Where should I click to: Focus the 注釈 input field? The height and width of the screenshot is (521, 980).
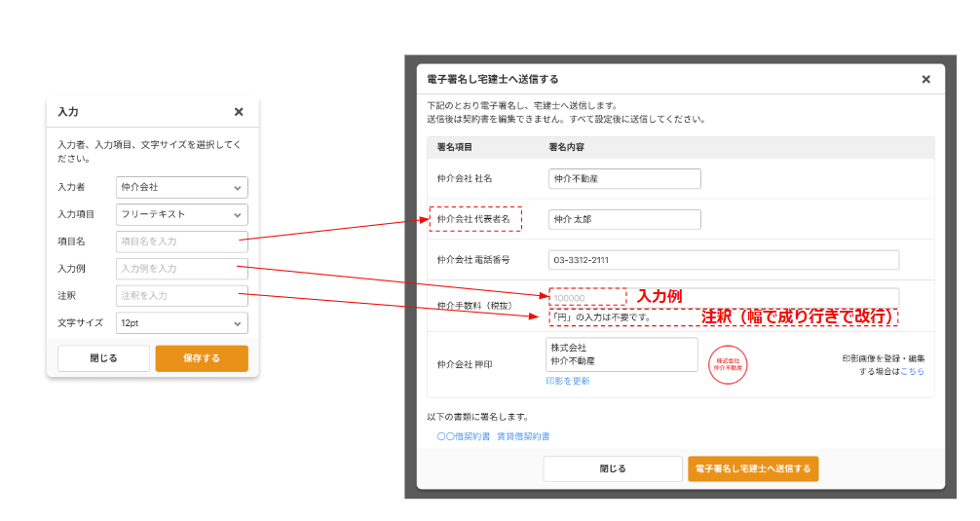click(x=182, y=295)
